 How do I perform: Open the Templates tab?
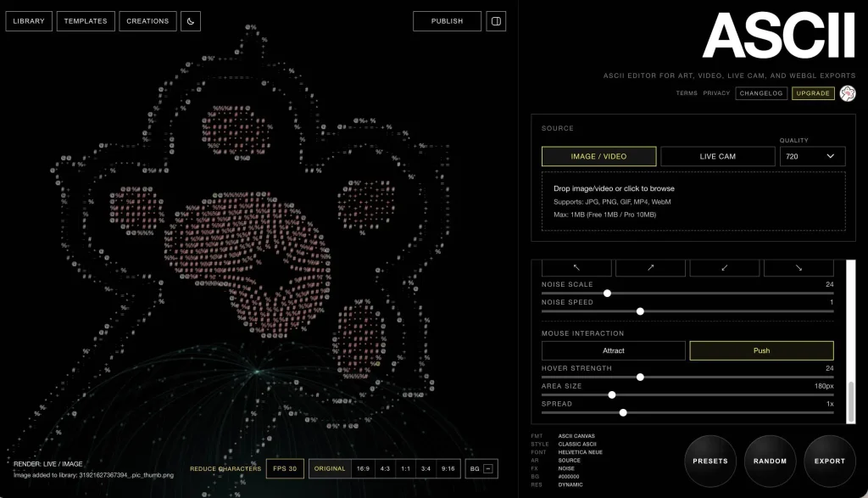click(x=86, y=21)
